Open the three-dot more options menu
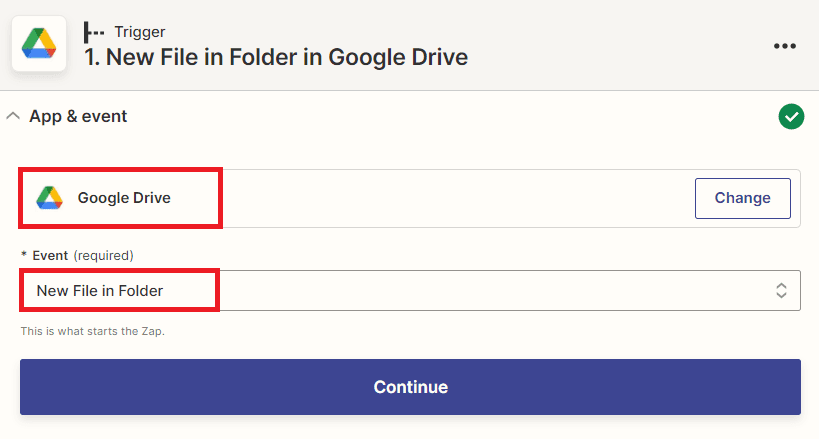 [x=785, y=46]
